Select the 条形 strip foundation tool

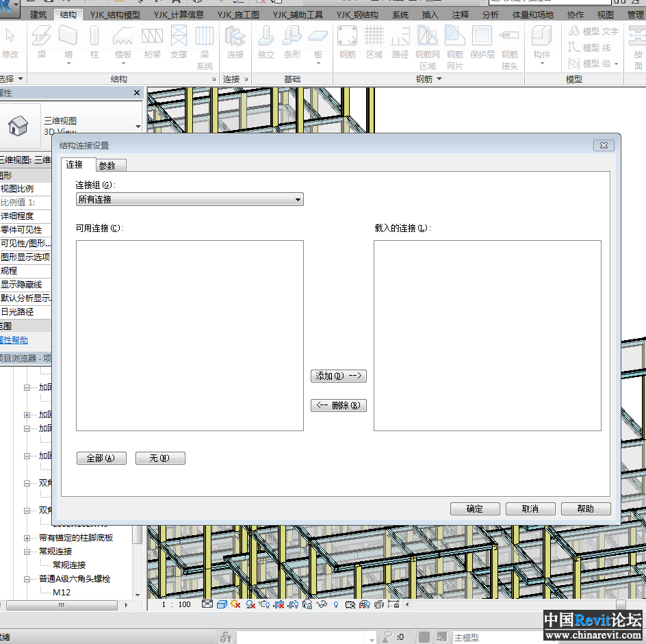click(x=292, y=42)
